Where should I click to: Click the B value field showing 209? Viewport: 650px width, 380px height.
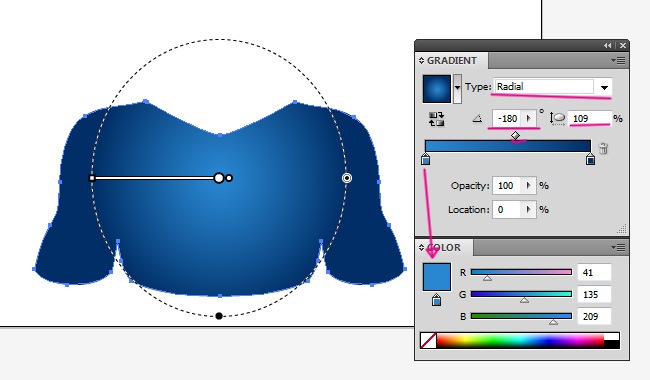coord(594,316)
